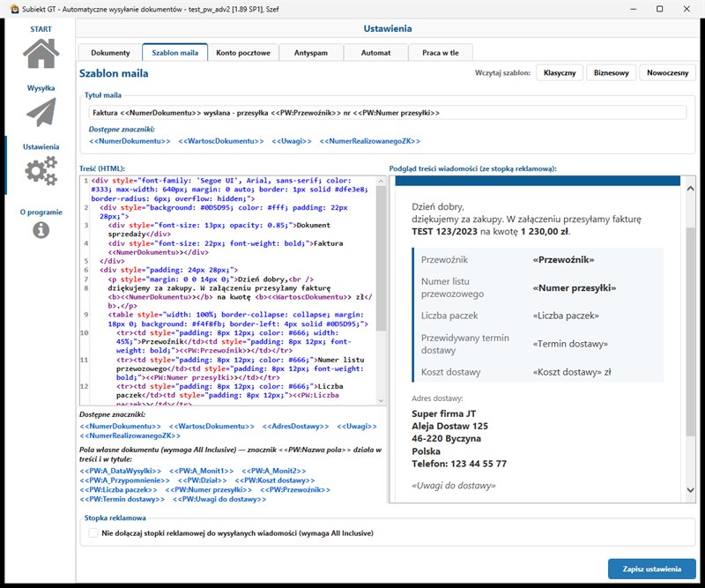Toggle the Nie dołączaj stopki reklamowej checkbox

tap(93, 533)
